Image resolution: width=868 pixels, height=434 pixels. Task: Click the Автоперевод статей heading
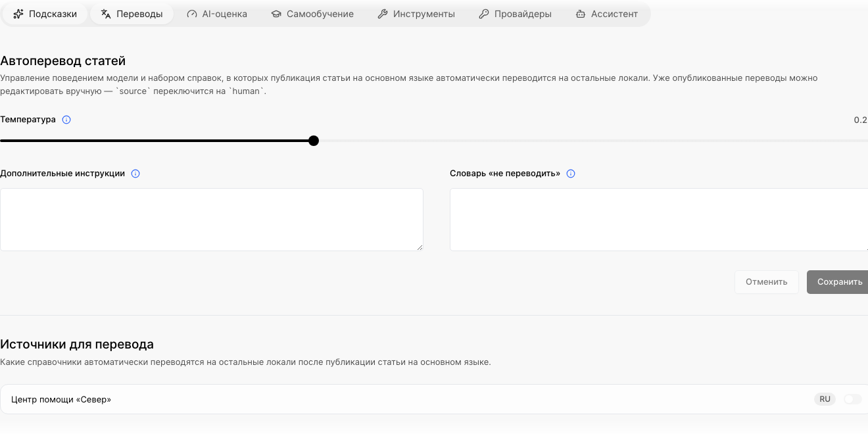click(62, 61)
